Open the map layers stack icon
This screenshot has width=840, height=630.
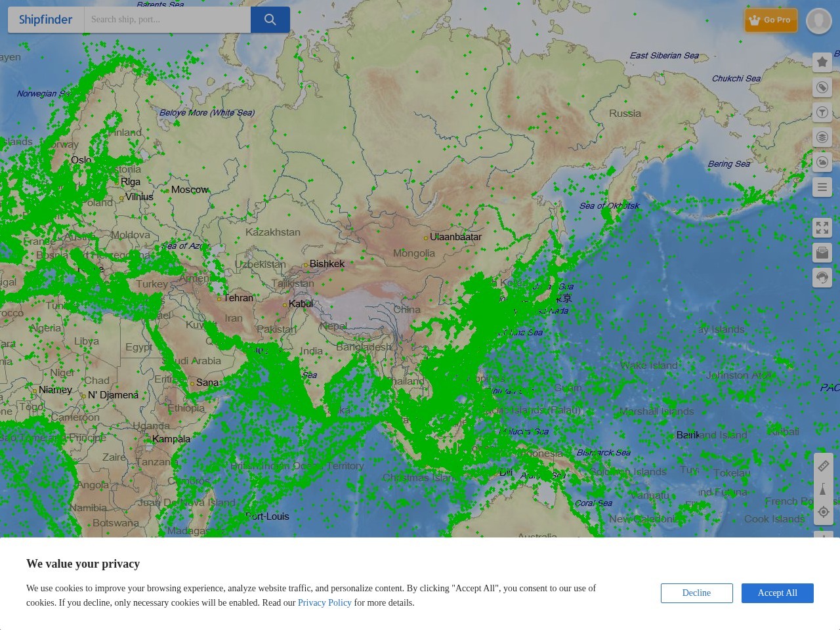(822, 137)
